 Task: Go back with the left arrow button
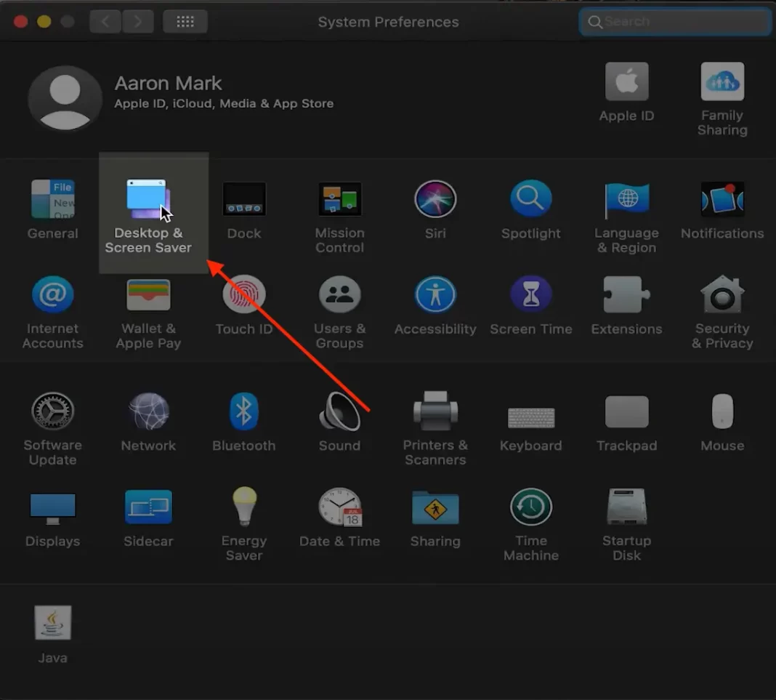105,22
